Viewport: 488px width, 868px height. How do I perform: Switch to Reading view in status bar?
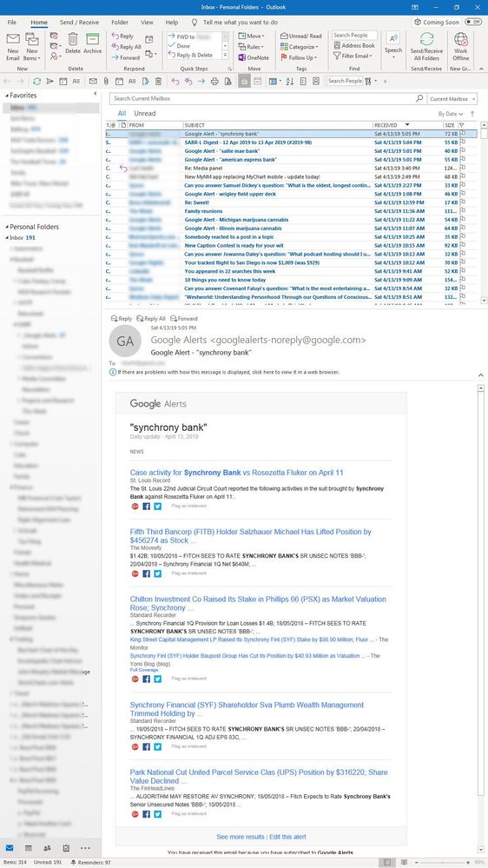(x=405, y=863)
